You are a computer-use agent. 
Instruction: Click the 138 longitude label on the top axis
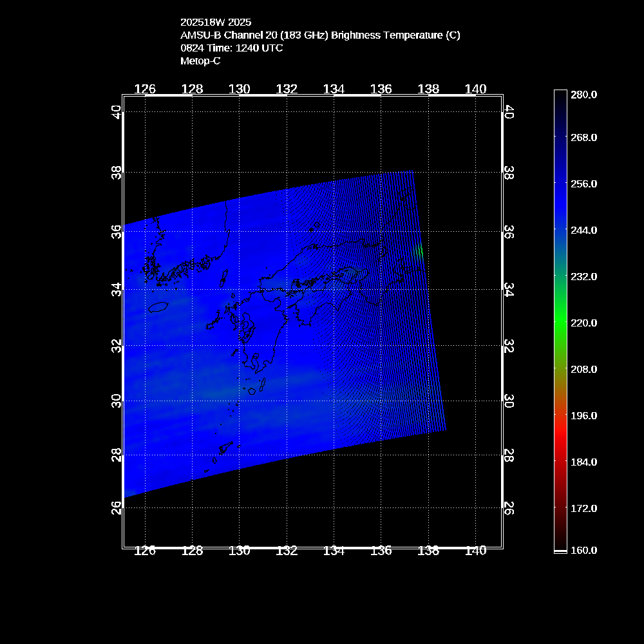point(428,90)
